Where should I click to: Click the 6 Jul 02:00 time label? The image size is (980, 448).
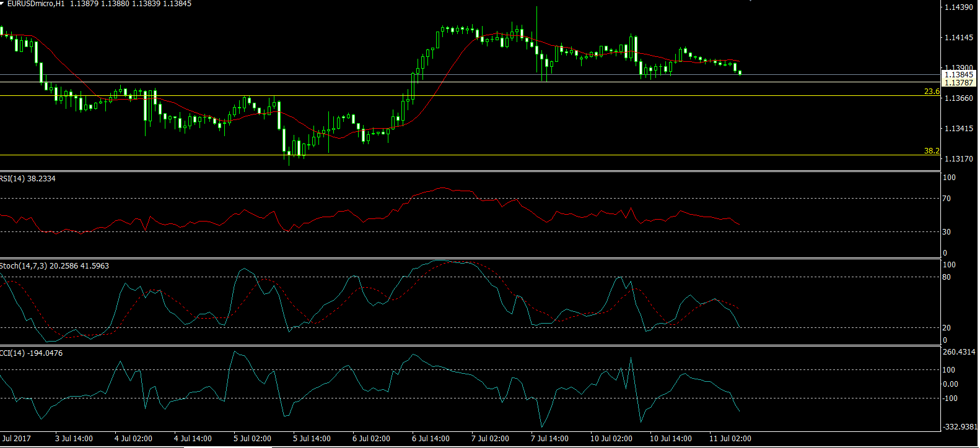click(x=372, y=438)
